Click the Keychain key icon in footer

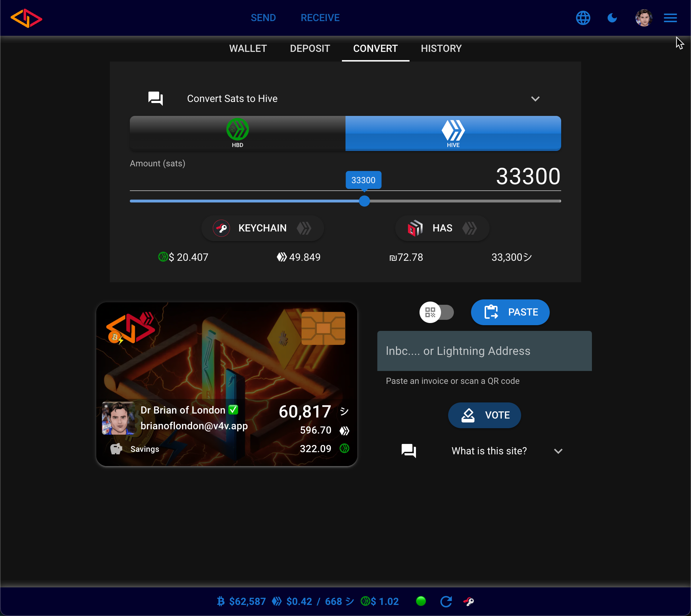469,602
